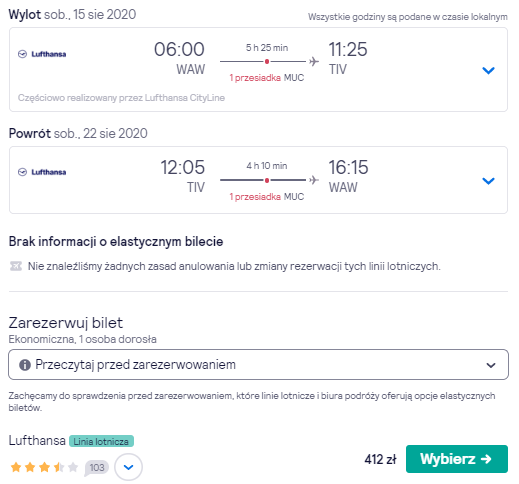Click the Lufthansa logo on the outbound flight
Screen dimensions: 519x484
point(42,54)
